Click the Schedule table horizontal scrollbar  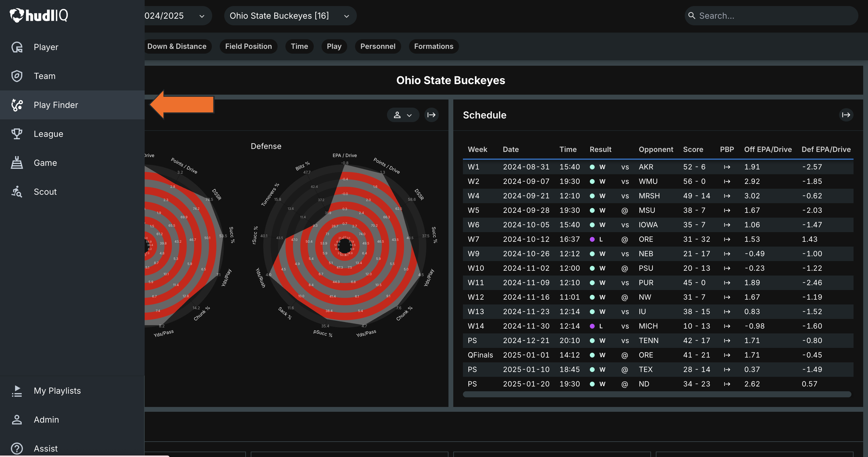(x=657, y=395)
